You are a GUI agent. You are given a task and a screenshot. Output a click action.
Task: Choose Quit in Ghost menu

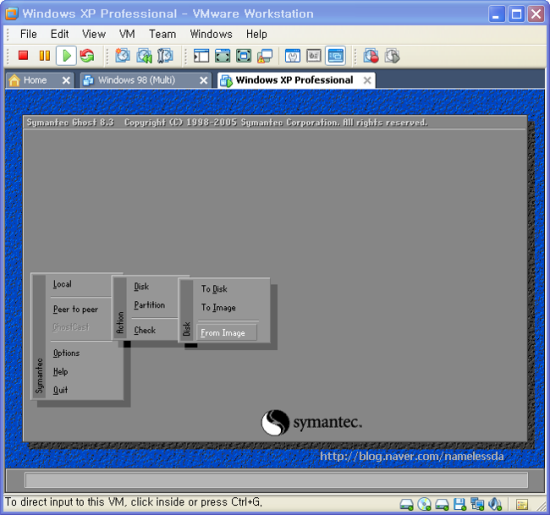60,390
